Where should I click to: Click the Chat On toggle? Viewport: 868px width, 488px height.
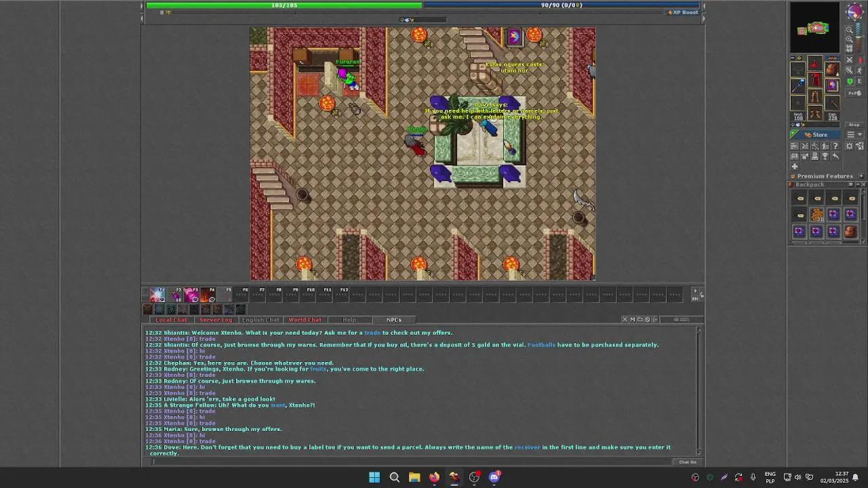coord(688,462)
